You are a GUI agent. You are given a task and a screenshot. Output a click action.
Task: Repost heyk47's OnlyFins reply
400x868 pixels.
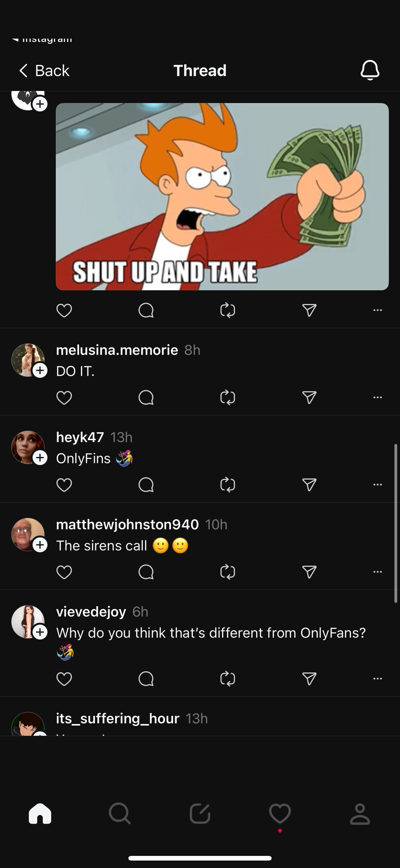point(228,485)
